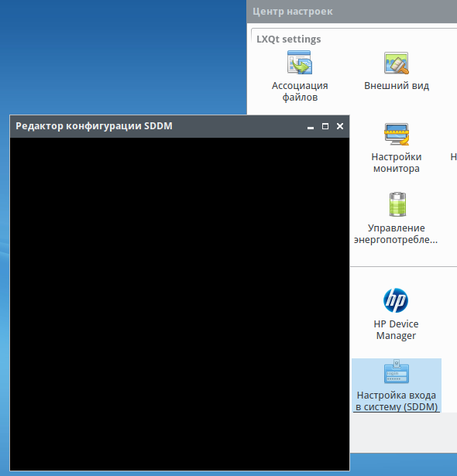Click Настройка входа в систему (SDDM) label
Viewport: 457px width, 476px height.
tap(397, 401)
